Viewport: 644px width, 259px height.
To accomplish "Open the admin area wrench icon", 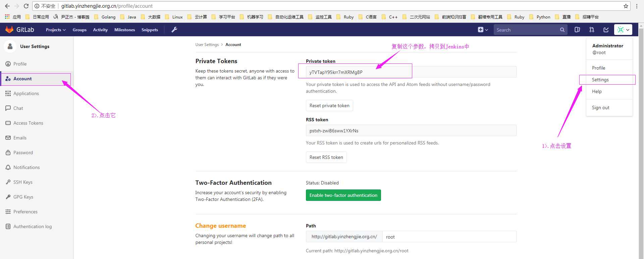I will coord(174,30).
